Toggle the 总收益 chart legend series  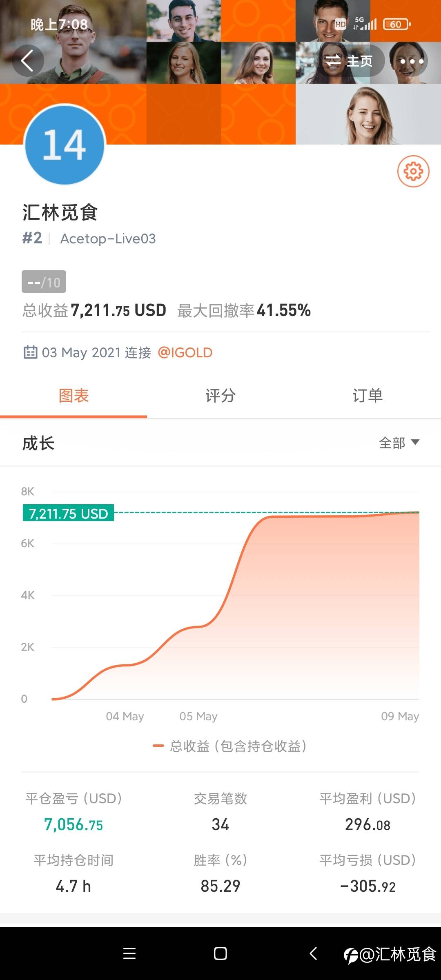[x=229, y=746]
